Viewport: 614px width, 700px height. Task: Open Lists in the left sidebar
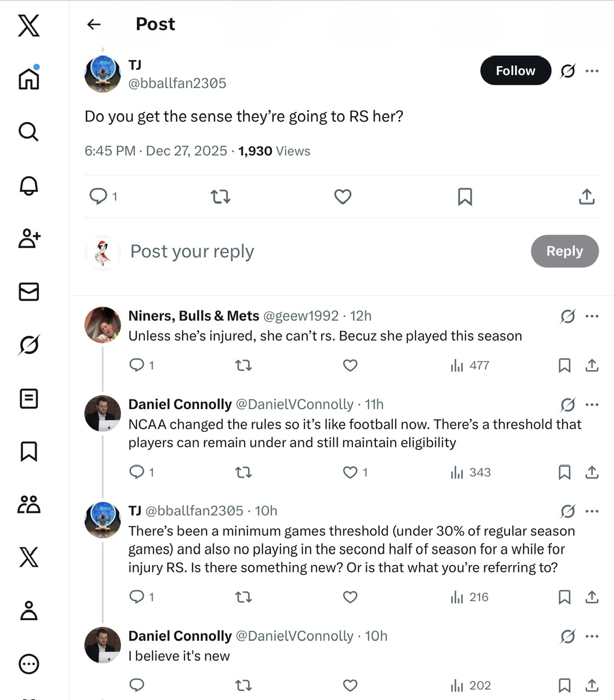click(29, 399)
